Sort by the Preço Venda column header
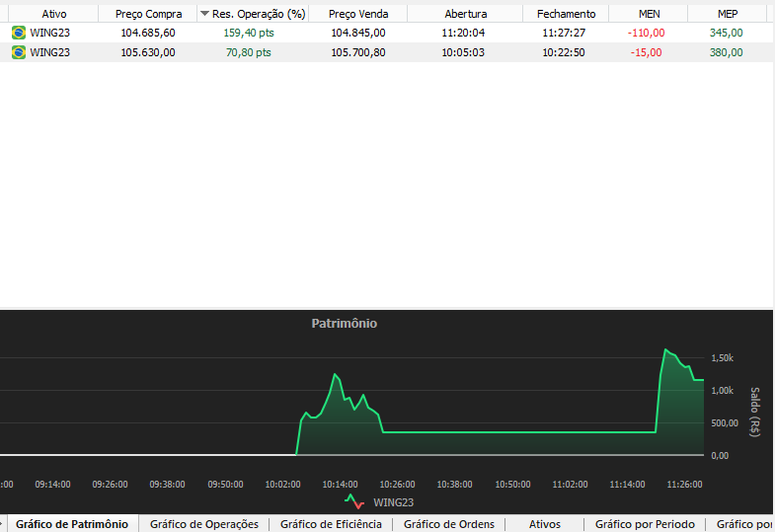The width and height of the screenshot is (775, 532). pyautogui.click(x=358, y=14)
